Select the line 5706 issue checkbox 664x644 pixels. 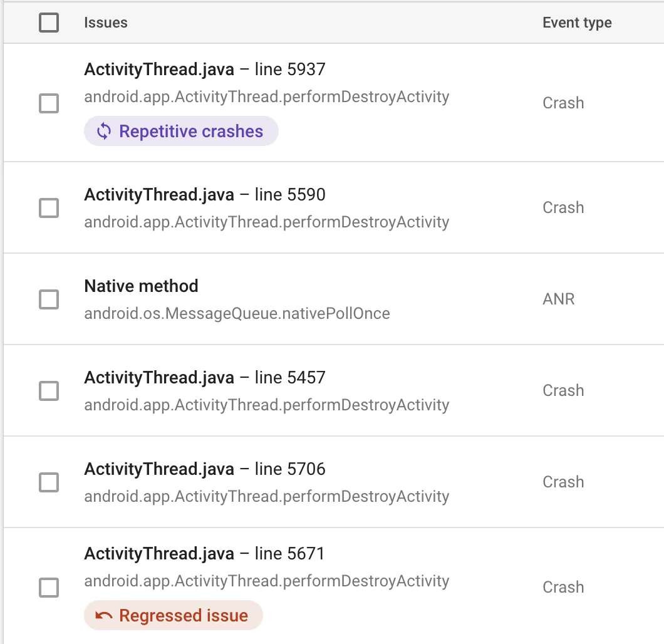(x=49, y=482)
